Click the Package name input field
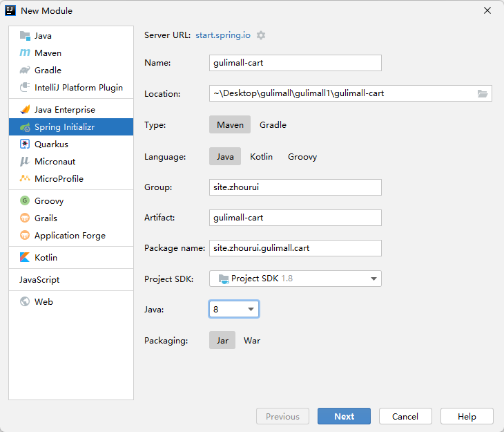 (x=295, y=248)
